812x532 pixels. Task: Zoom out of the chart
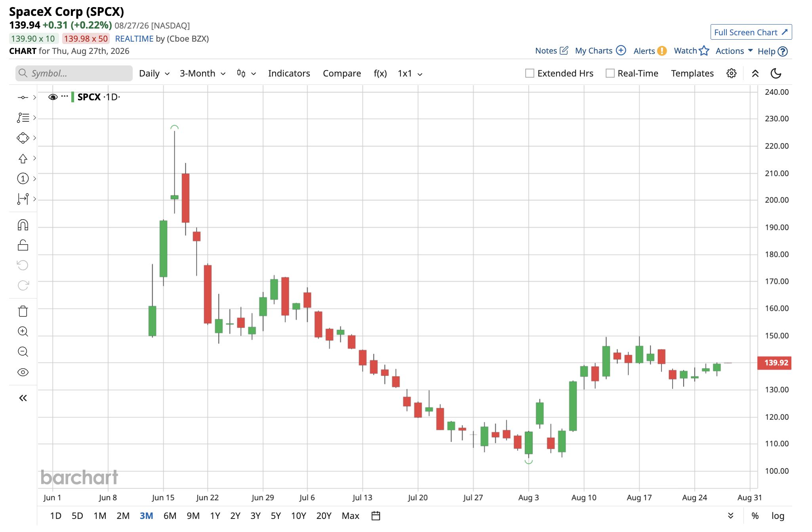23,352
